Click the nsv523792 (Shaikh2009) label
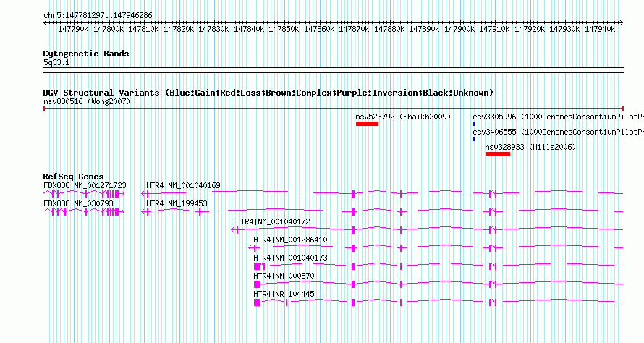 [403, 117]
